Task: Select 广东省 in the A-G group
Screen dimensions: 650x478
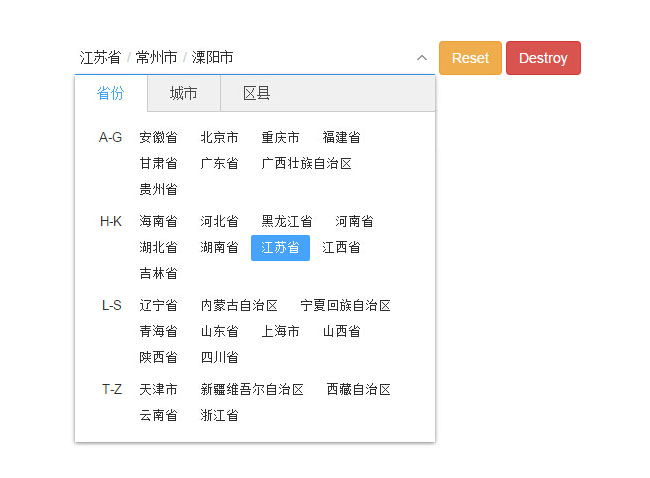Action: point(219,163)
